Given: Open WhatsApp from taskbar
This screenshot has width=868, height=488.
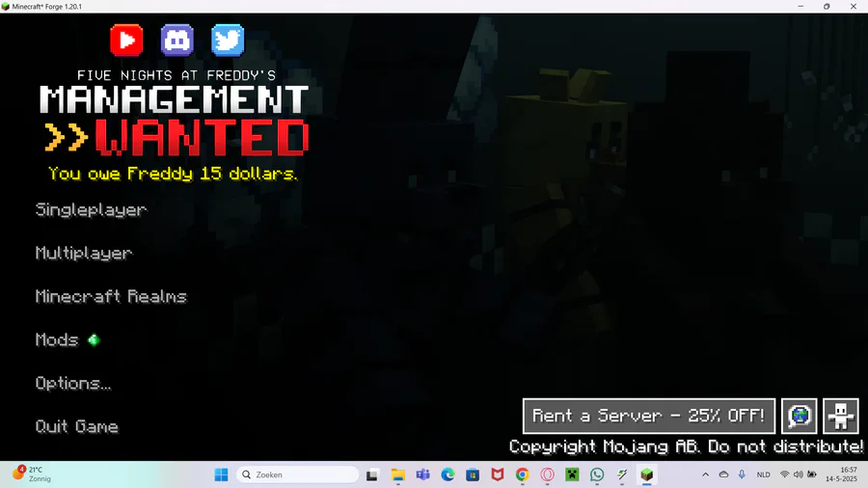Looking at the screenshot, I should pos(597,474).
